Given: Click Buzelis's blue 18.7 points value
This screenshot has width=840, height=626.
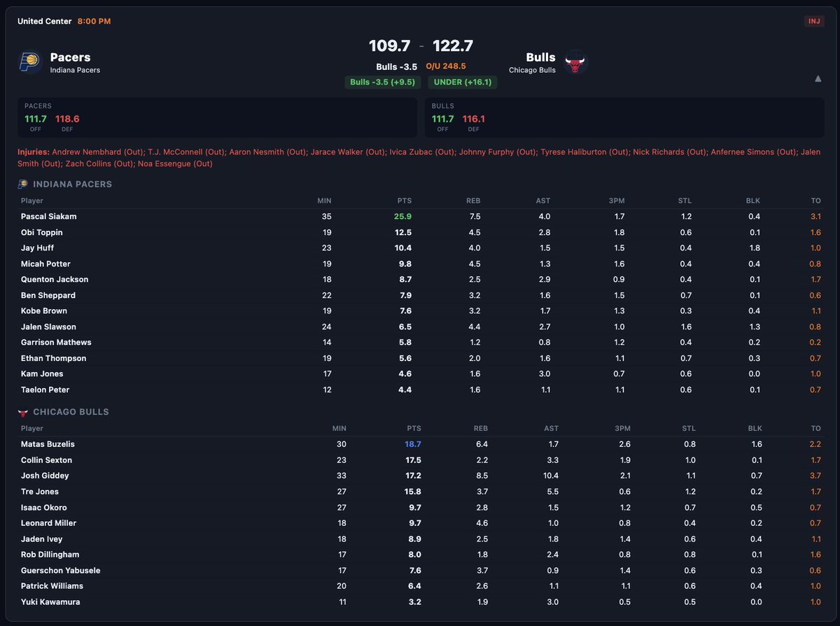Looking at the screenshot, I should (x=413, y=444).
